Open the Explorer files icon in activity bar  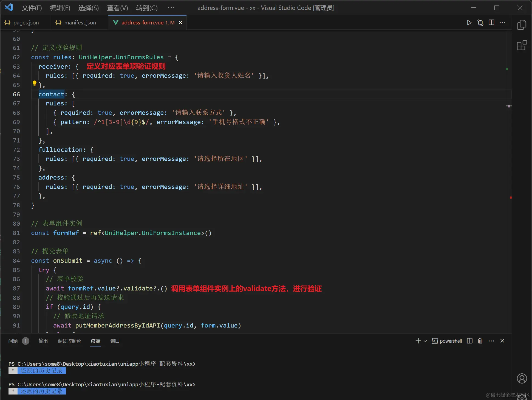tap(522, 25)
